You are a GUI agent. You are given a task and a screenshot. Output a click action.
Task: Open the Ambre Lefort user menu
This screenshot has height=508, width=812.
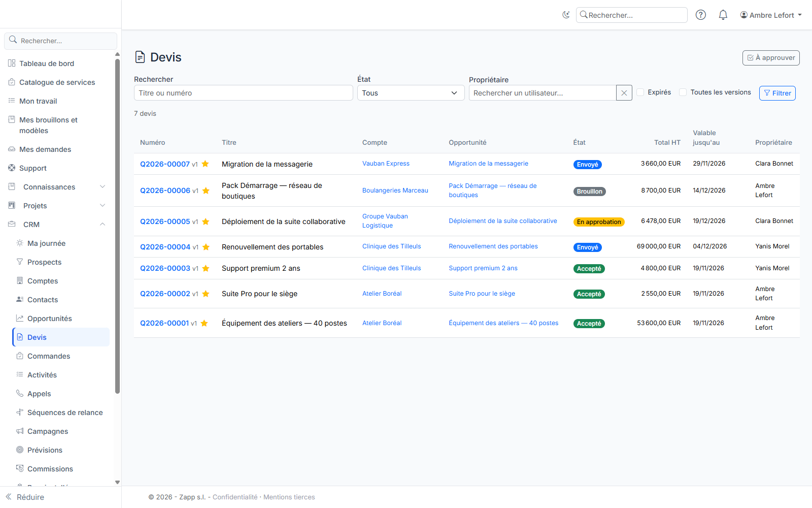[x=771, y=15]
